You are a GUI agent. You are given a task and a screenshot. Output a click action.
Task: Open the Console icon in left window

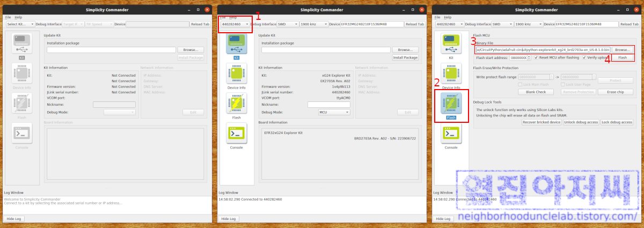22,133
